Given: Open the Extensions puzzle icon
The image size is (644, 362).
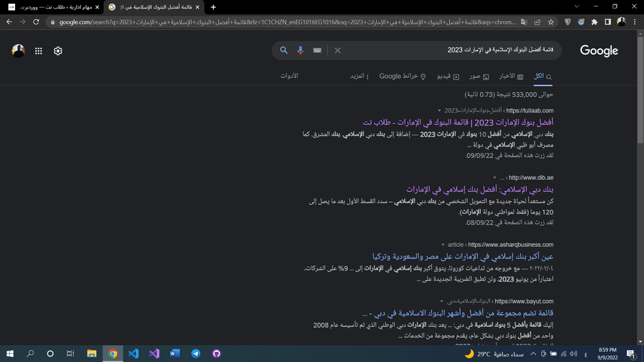Looking at the screenshot, I should (594, 22).
